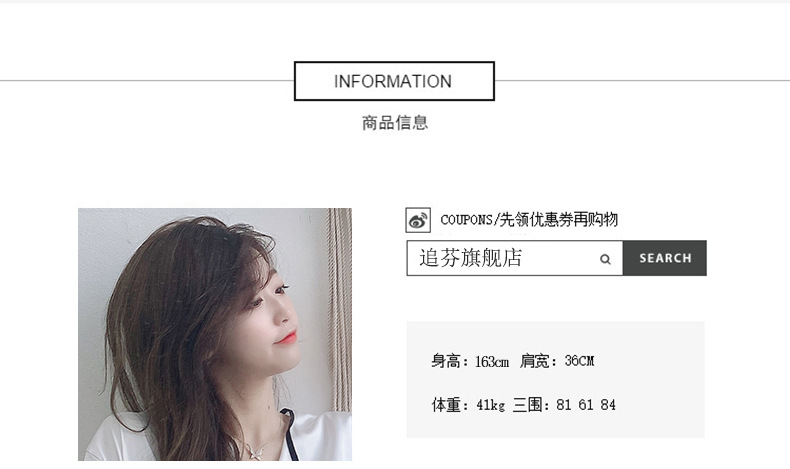Click the word COUPONS in the coupon line
This screenshot has width=790, height=469.
[467, 220]
